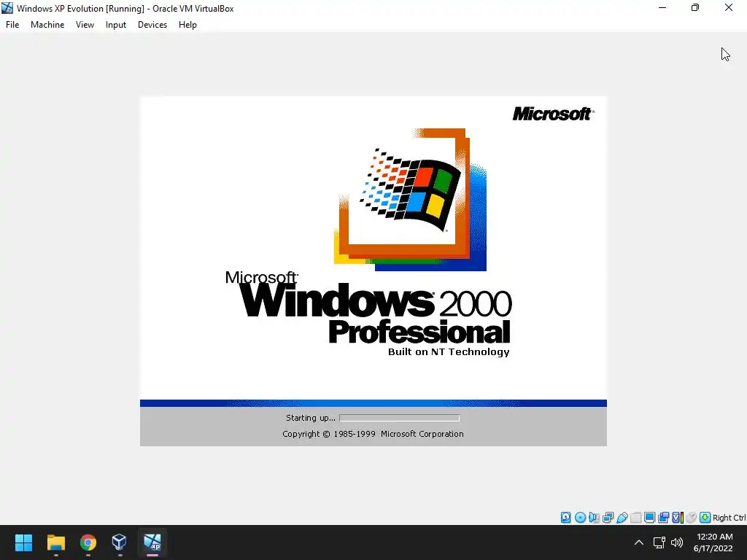Open the Input menu
Viewport: 747px width, 560px height.
[x=116, y=25]
